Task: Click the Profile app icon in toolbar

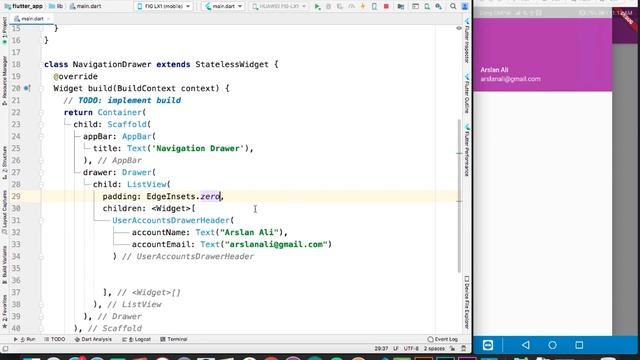Action: [351, 7]
